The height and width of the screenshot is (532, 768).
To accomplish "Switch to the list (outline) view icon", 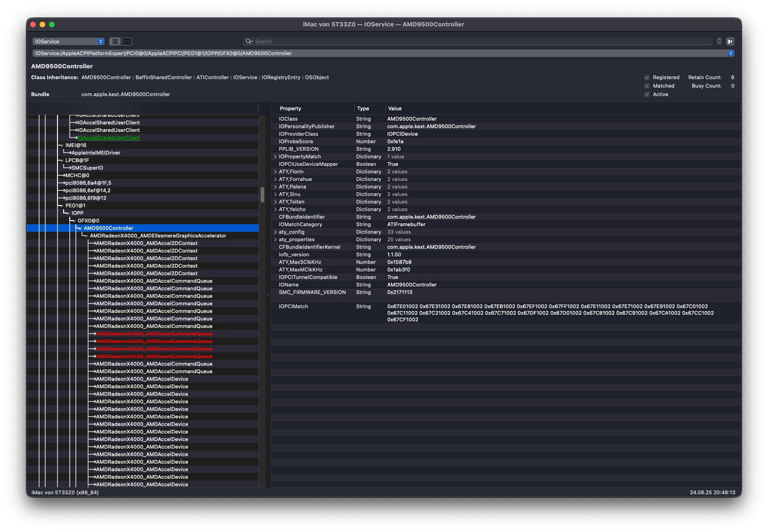I will coord(115,41).
